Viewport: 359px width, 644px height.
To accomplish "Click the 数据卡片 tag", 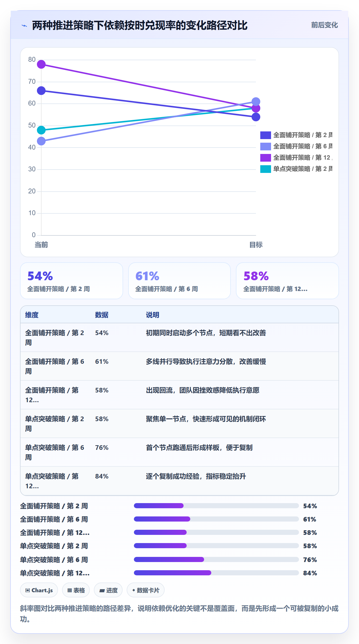I will coord(146,590).
